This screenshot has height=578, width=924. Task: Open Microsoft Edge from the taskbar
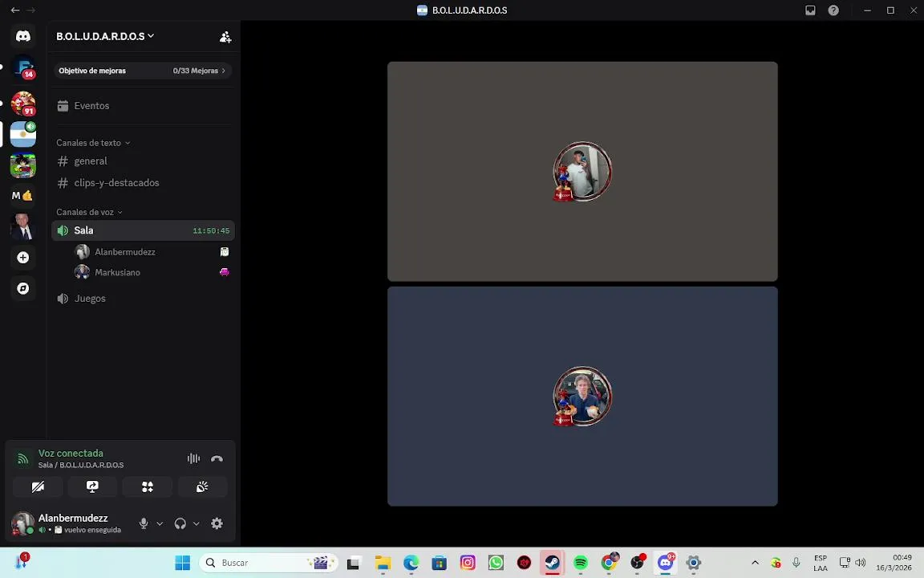pos(411,564)
